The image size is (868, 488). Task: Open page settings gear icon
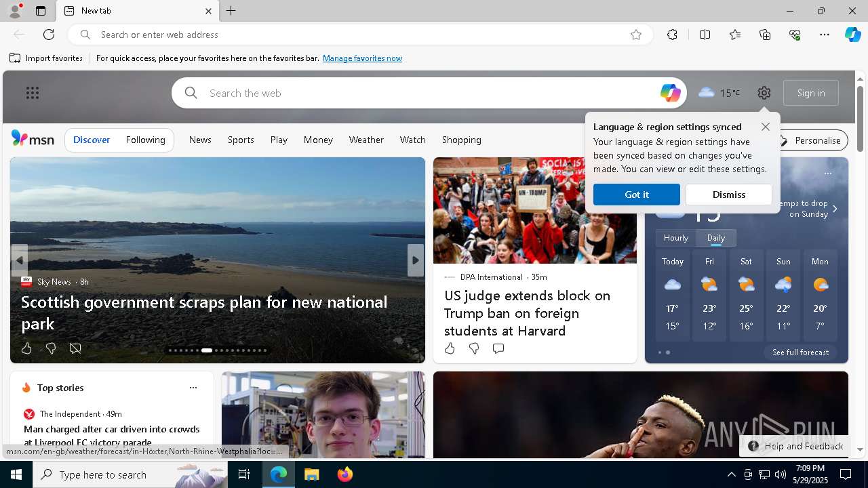click(764, 93)
